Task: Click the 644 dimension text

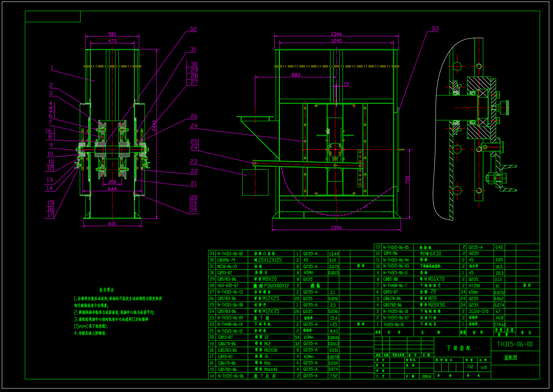Action: 112,188
